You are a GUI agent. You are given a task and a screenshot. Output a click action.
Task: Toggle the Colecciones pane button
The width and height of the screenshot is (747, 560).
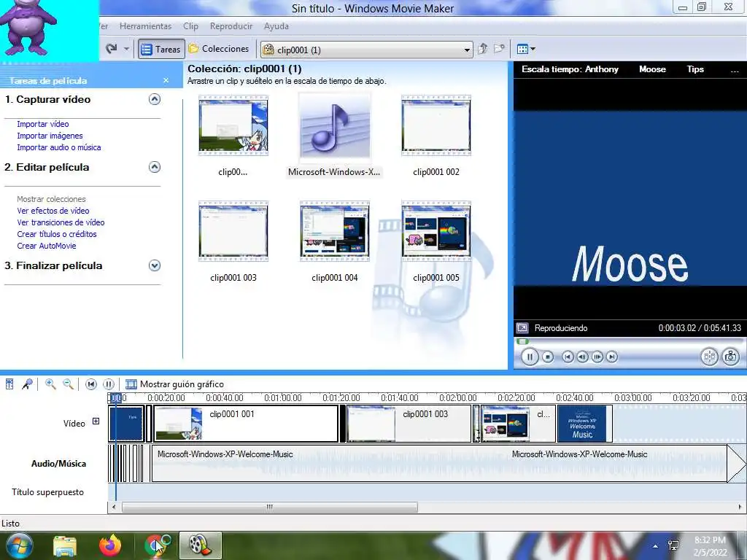(x=219, y=49)
